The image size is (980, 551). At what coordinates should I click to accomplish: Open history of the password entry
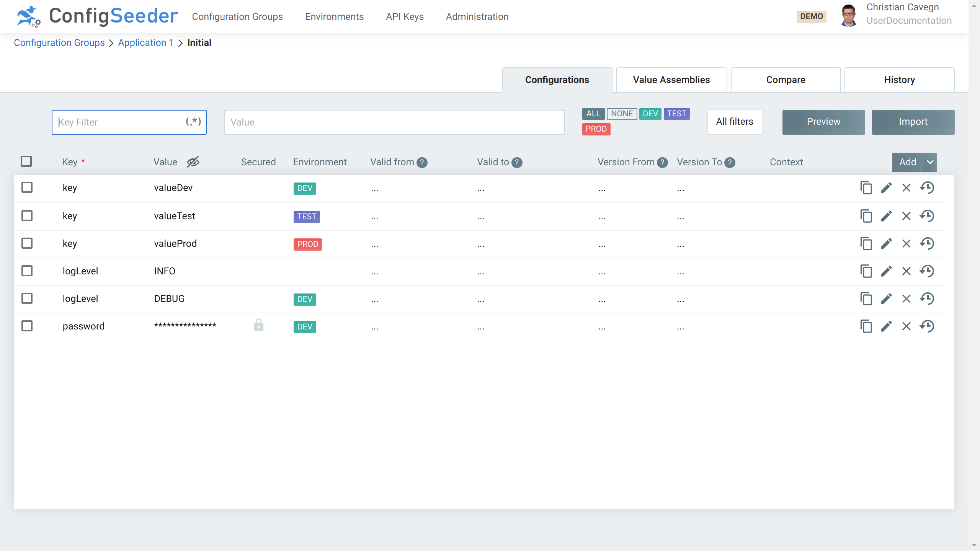tap(927, 326)
